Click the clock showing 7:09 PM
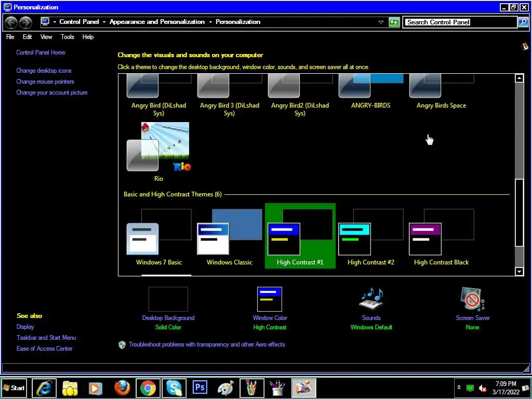 pos(506,388)
